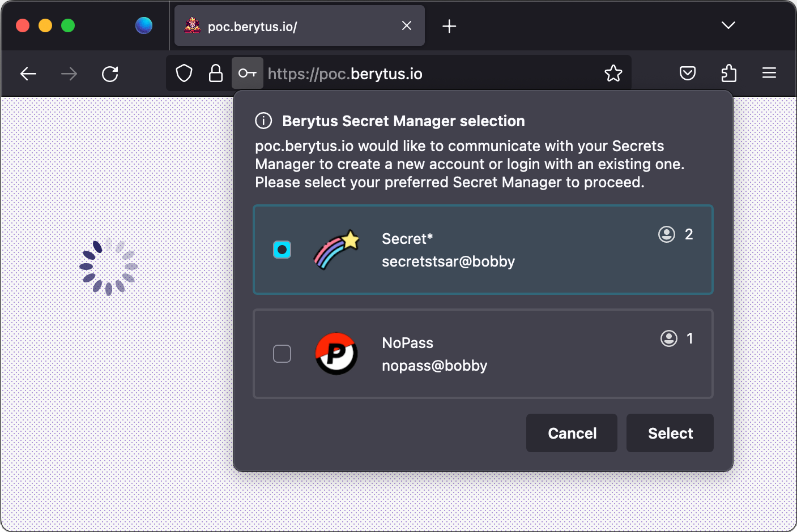Click the Firefox View globe icon
Image resolution: width=797 pixels, height=532 pixels.
pyautogui.click(x=144, y=25)
